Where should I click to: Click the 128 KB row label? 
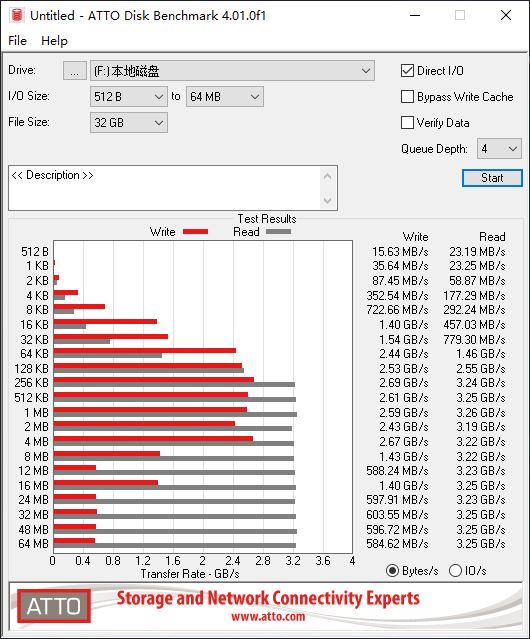pos(31,368)
